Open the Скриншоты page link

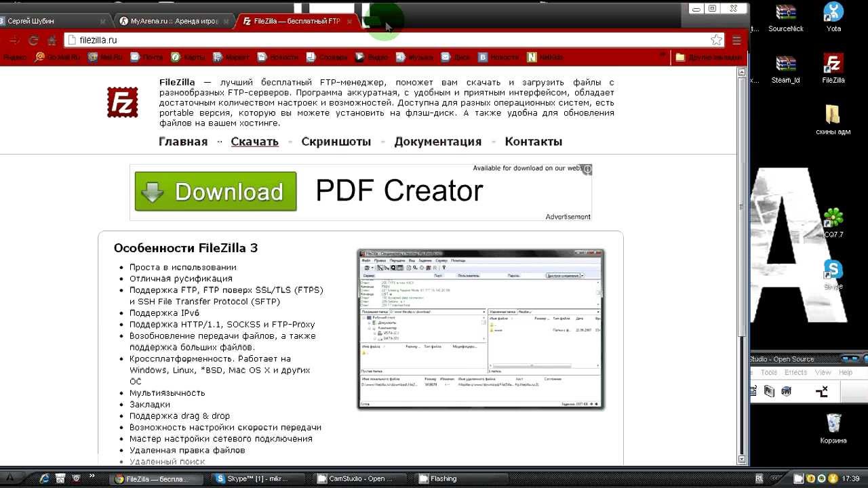point(336,142)
